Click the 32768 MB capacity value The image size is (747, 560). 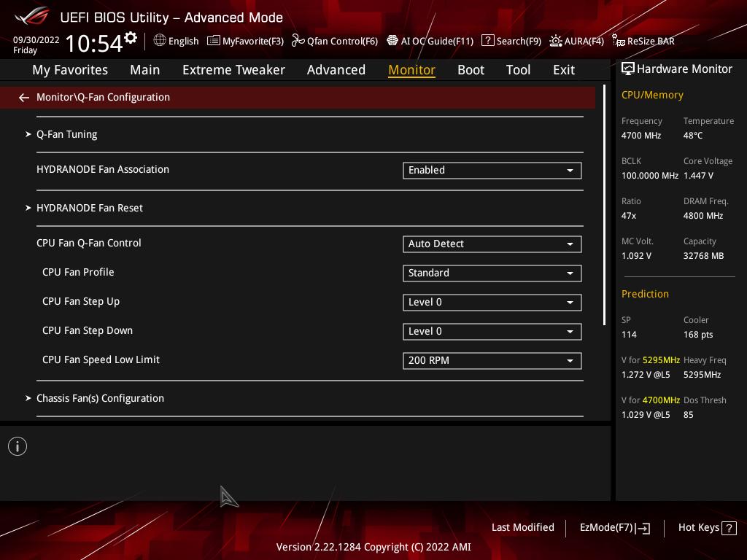pyautogui.click(x=703, y=256)
